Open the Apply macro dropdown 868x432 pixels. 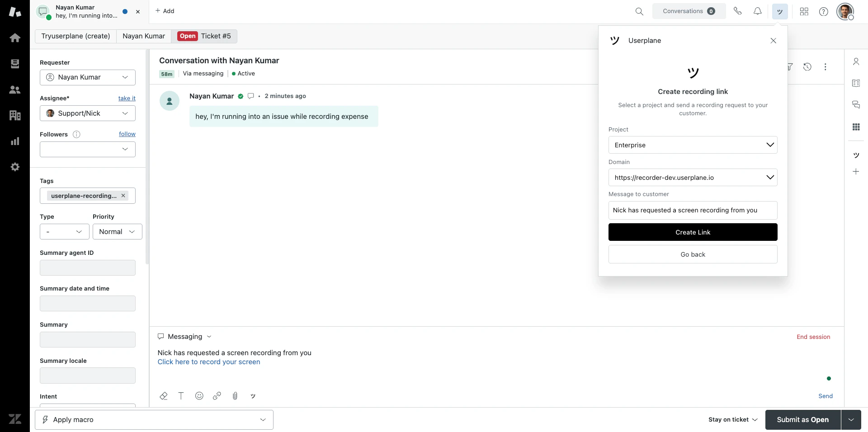[x=154, y=420]
